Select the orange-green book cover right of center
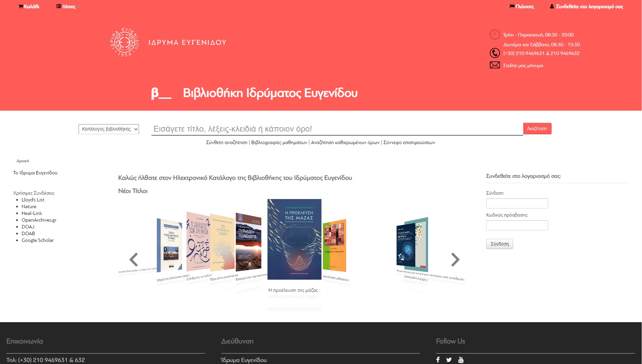642x364 pixels. click(x=334, y=245)
